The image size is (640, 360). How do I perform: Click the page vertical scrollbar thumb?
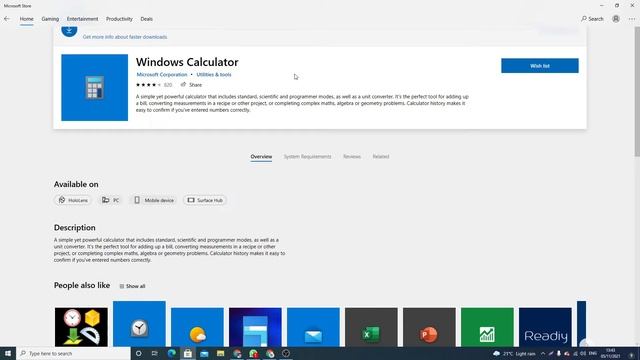tap(637, 91)
